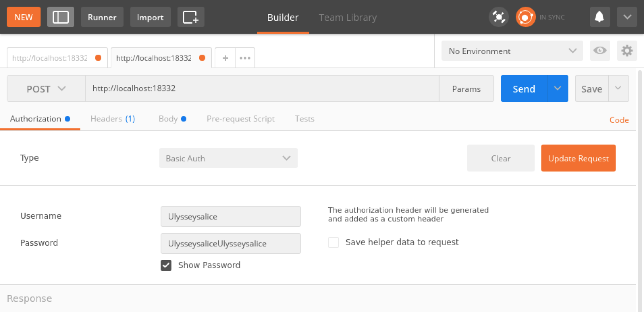Open manage environments gear icon
Image resolution: width=644 pixels, height=312 pixels.
pyautogui.click(x=627, y=51)
